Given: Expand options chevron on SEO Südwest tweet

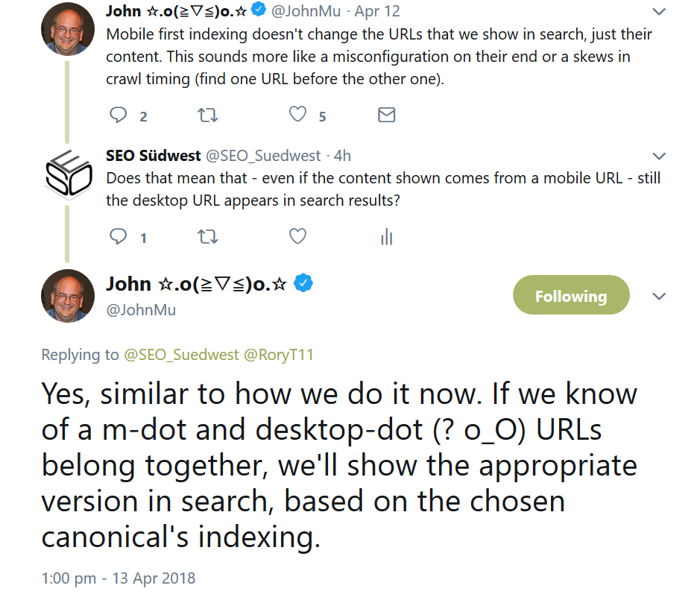Looking at the screenshot, I should (x=659, y=156).
